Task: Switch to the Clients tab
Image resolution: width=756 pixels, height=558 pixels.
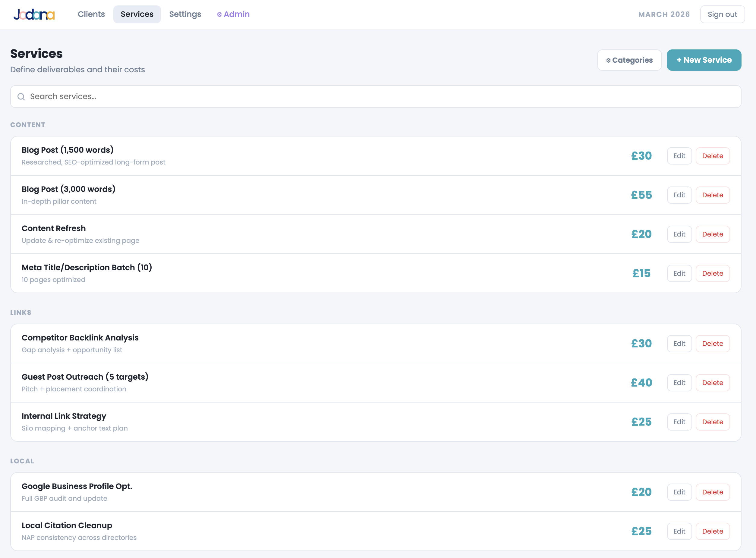Action: (x=91, y=14)
